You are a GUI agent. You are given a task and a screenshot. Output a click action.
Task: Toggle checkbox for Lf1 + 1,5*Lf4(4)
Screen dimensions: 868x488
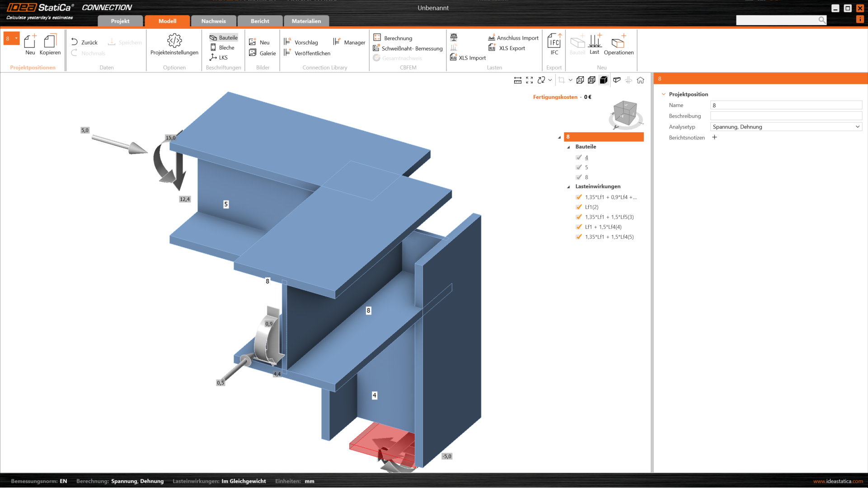(579, 227)
